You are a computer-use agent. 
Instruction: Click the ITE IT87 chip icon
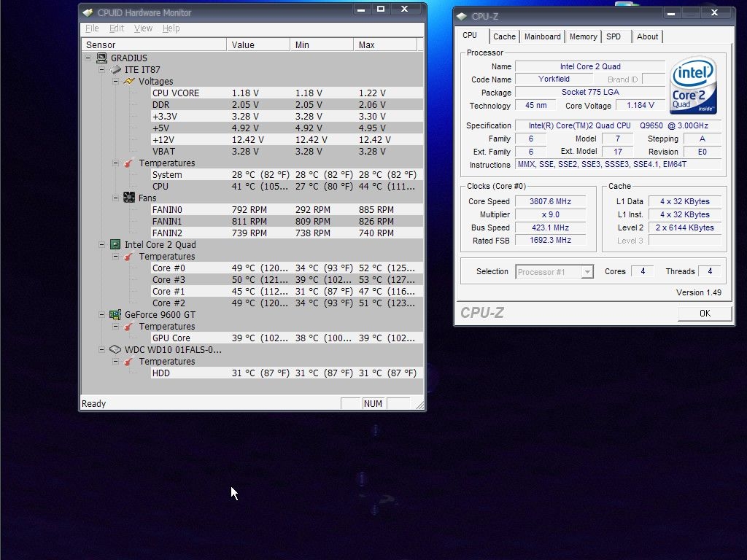[x=115, y=69]
